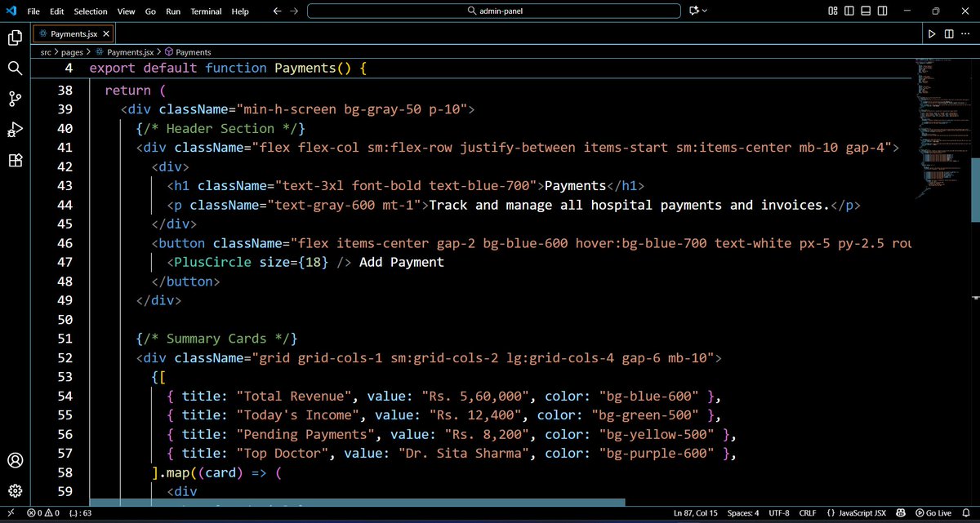Open Run and Debug view

coord(15,130)
